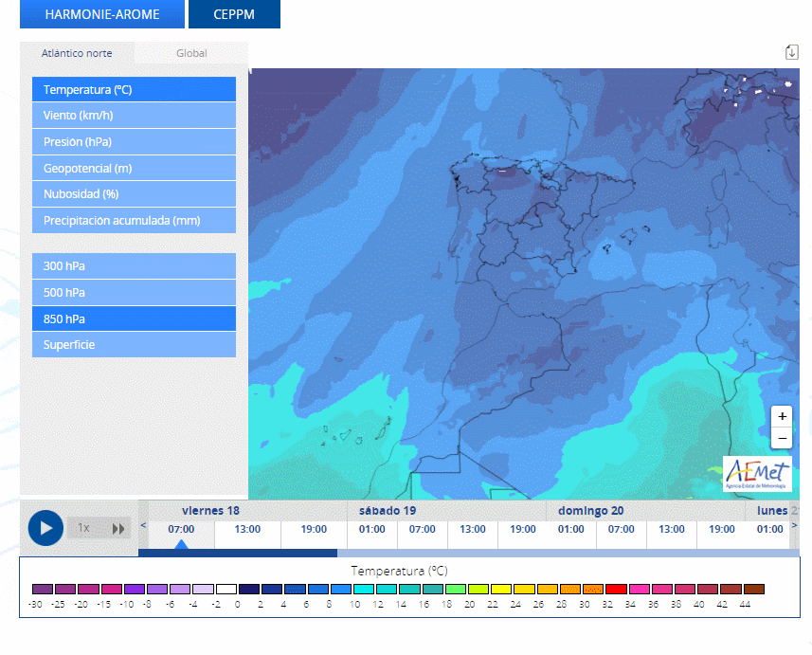Zoom in on the map
This screenshot has width=812, height=655.
[x=782, y=416]
